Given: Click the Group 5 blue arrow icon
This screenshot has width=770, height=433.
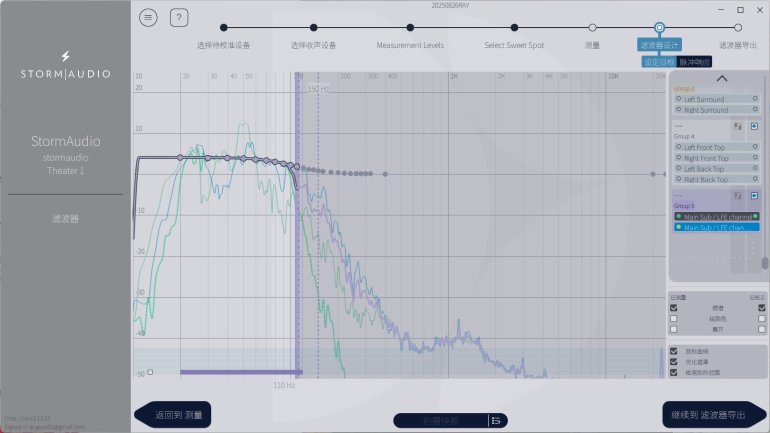Looking at the screenshot, I should click(x=754, y=195).
